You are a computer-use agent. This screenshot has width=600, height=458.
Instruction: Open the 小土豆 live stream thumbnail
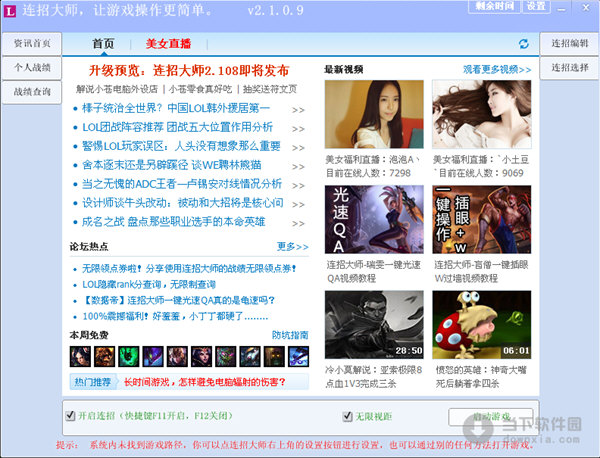[482, 114]
